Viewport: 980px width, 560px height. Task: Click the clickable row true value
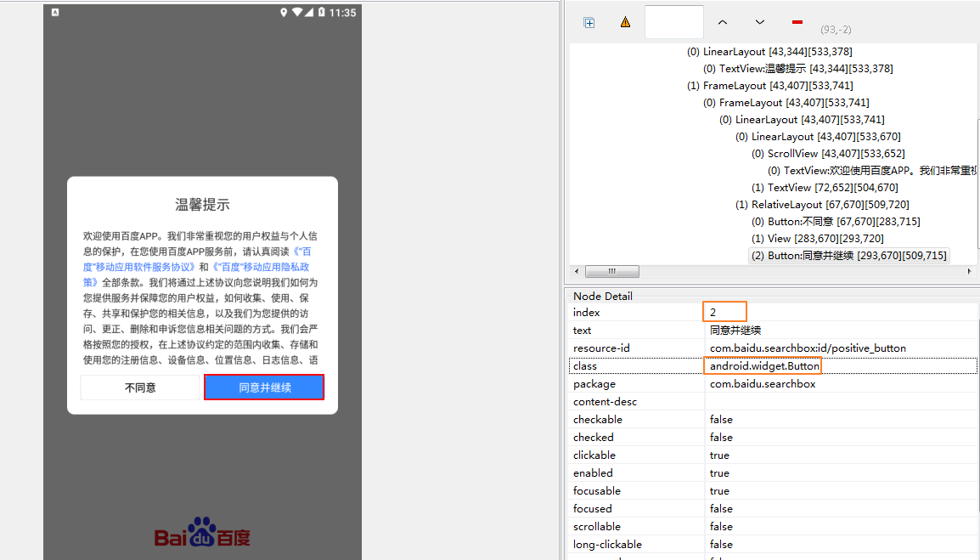[719, 455]
